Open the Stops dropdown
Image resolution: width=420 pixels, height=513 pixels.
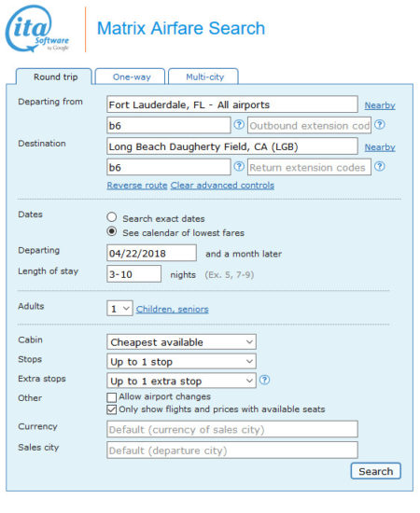[x=181, y=362]
